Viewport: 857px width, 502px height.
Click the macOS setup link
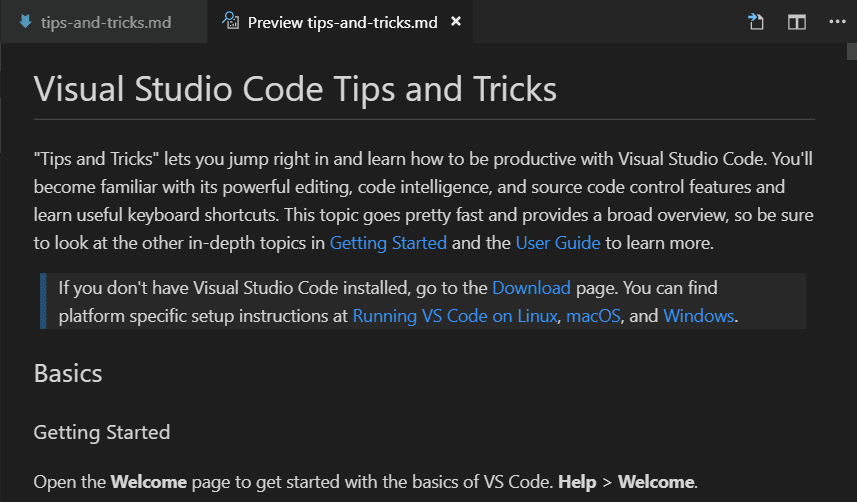(594, 316)
